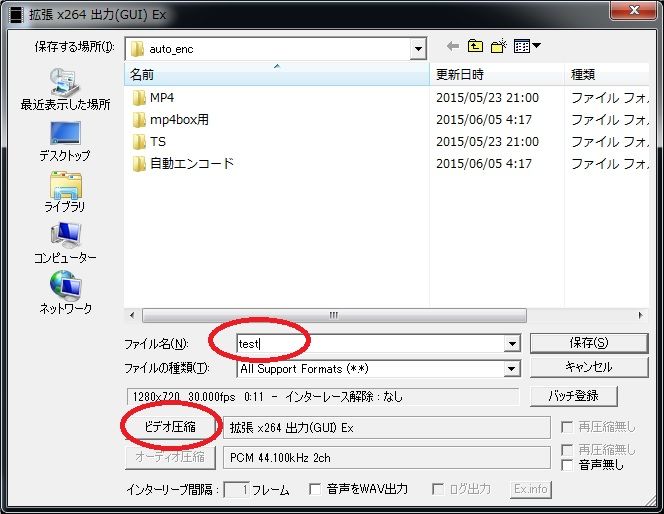Toggle 再圧縮無し checkbox for video

click(x=567, y=427)
